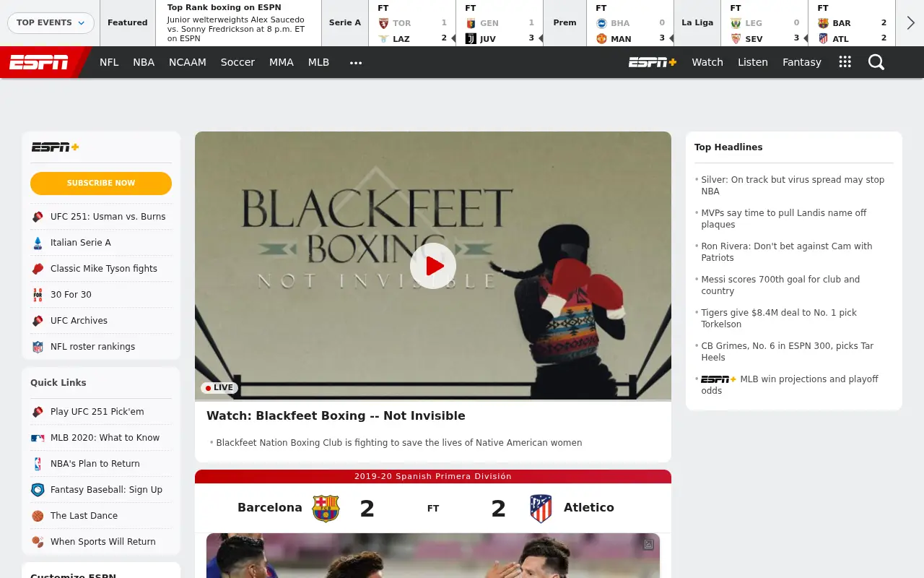Open the search magnifier icon
The width and height of the screenshot is (924, 578).
click(x=876, y=62)
